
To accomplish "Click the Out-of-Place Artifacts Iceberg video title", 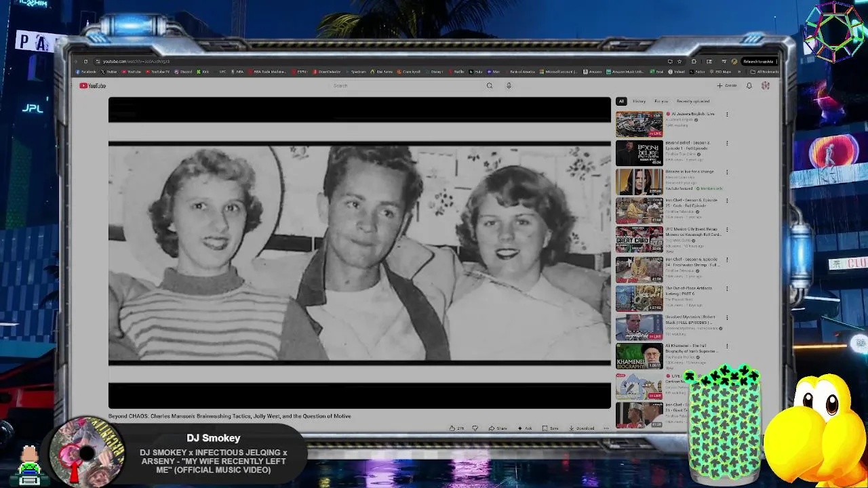I will pos(688,291).
